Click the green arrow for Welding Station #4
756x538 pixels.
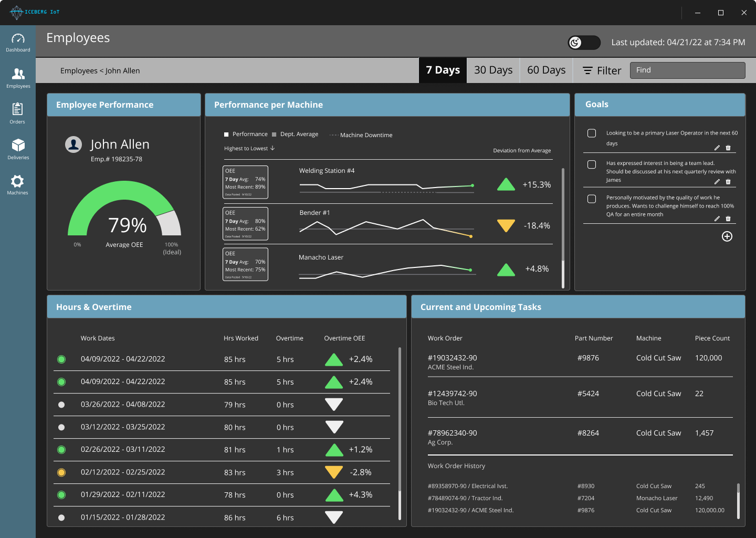506,184
